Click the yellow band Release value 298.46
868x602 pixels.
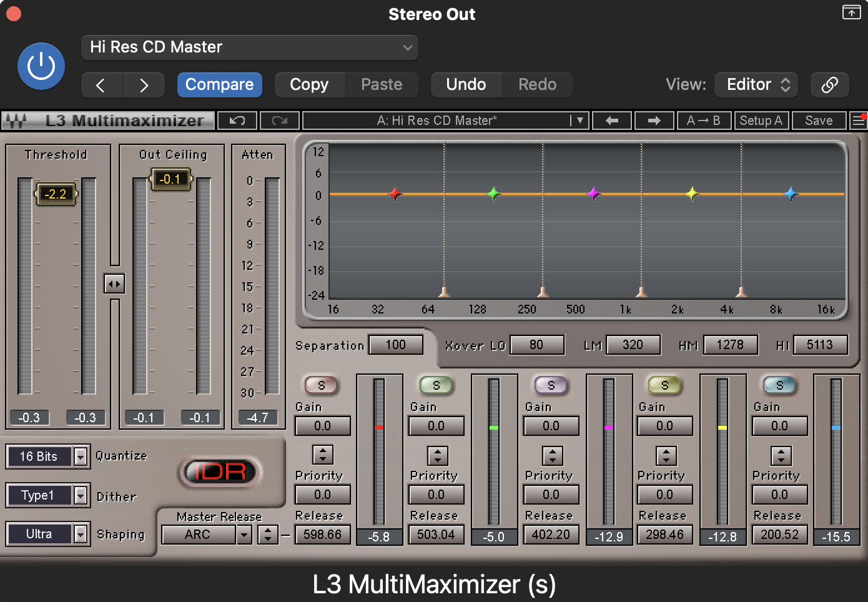tap(664, 535)
